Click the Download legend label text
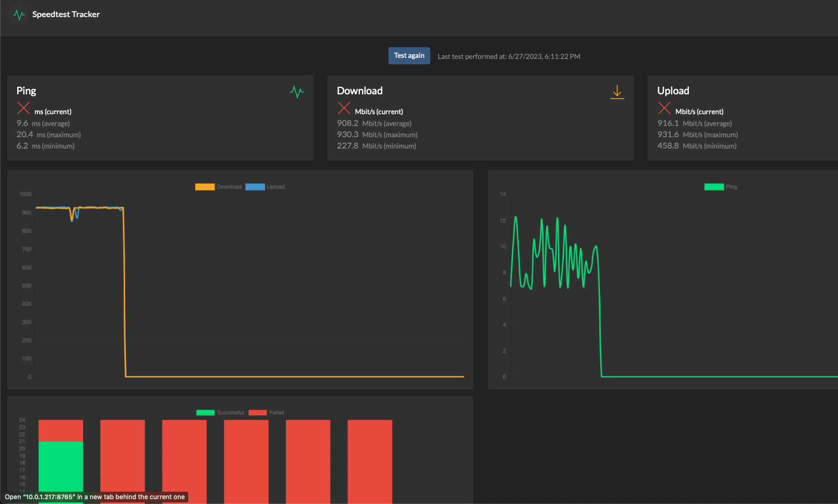The width and height of the screenshot is (838, 504). click(x=229, y=187)
